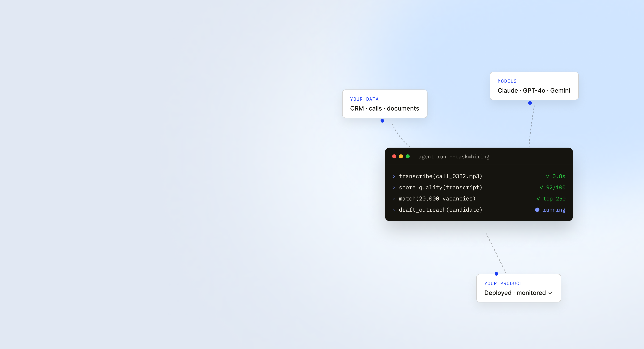Click the 'running' status text

coord(554,210)
